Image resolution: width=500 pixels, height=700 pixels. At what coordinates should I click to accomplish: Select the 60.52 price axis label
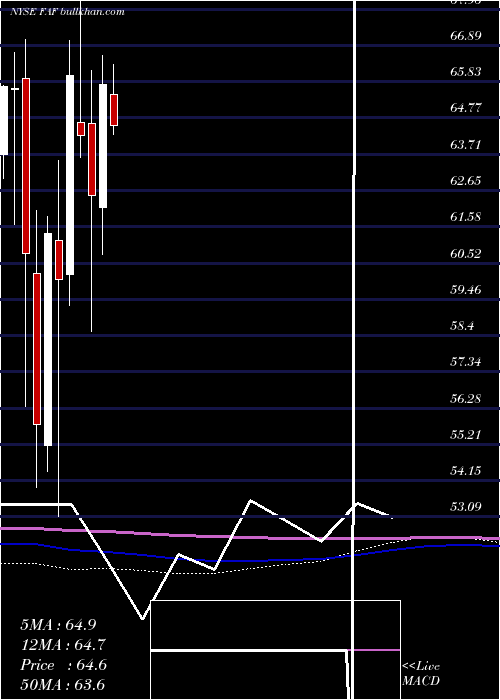pos(466,254)
